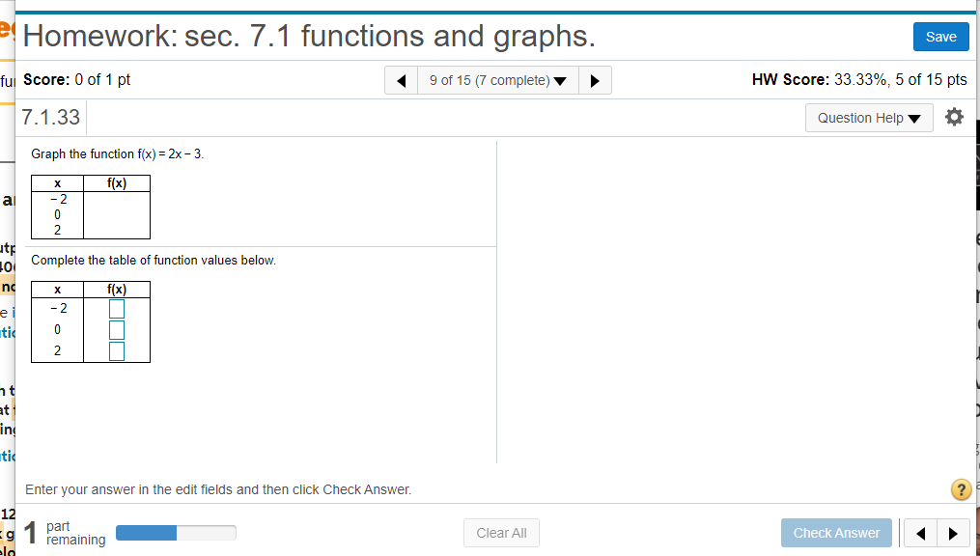
Task: Click the Check Answer button
Action: pyautogui.click(x=836, y=532)
